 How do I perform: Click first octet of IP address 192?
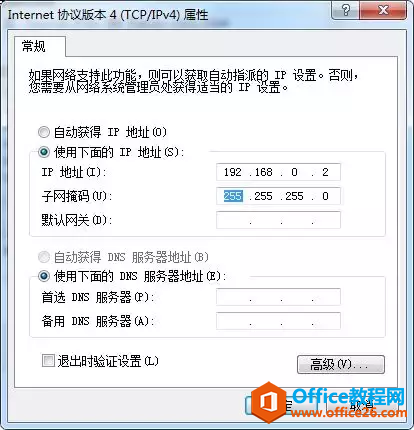tap(233, 172)
